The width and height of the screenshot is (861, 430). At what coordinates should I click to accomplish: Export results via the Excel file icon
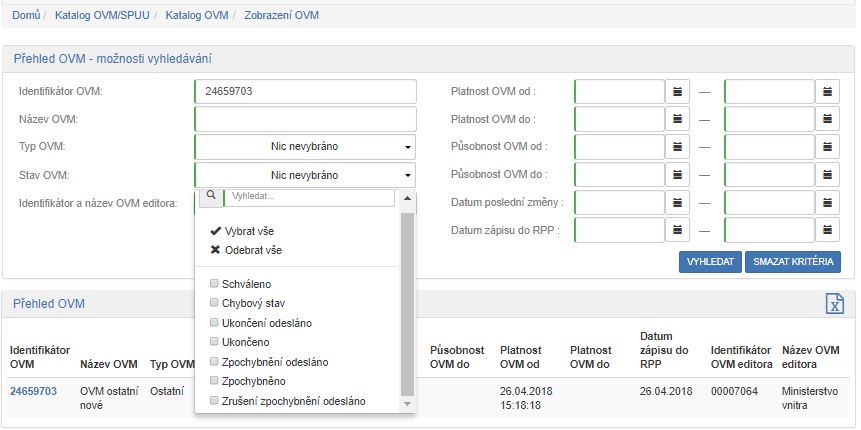(x=834, y=304)
